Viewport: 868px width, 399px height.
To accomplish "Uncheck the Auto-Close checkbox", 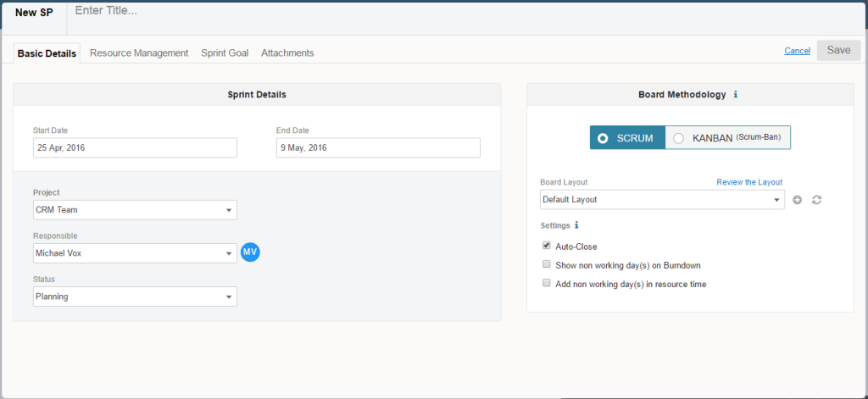I will click(547, 246).
